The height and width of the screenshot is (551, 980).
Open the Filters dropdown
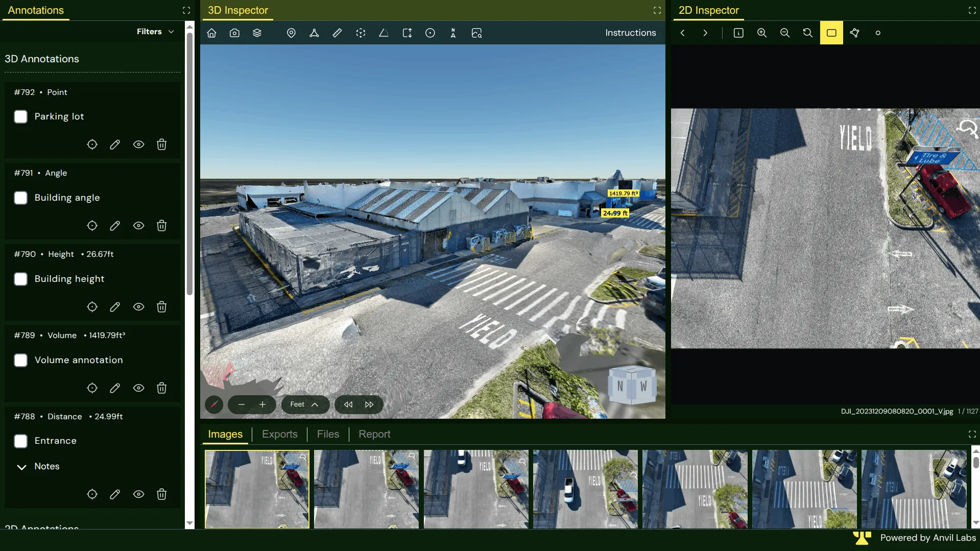pos(155,32)
